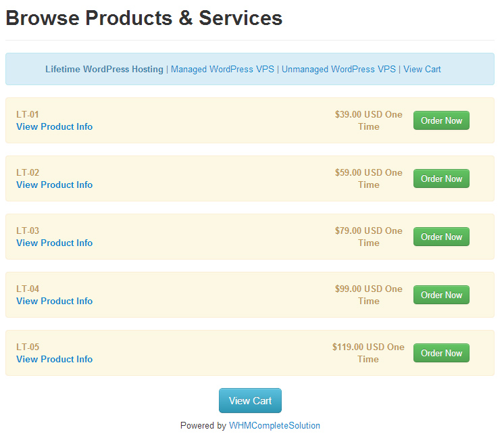
Task: Order the $119.00 LT-05 plan
Action: (441, 353)
